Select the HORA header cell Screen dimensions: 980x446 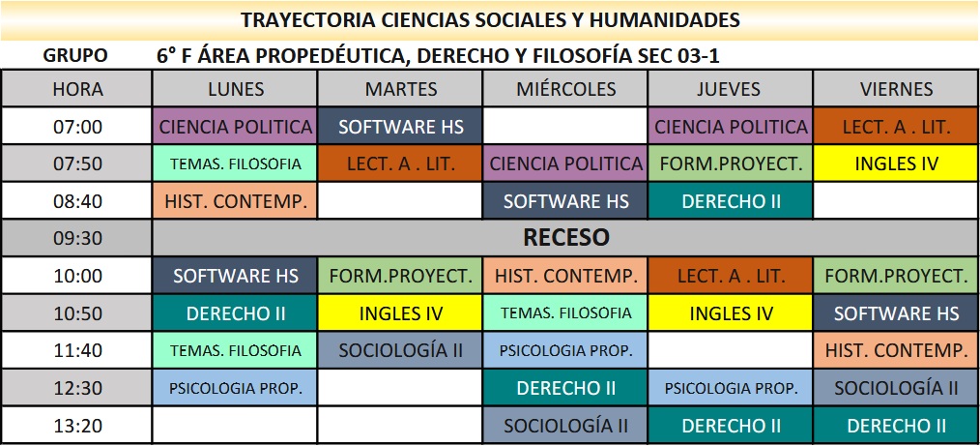tap(77, 89)
